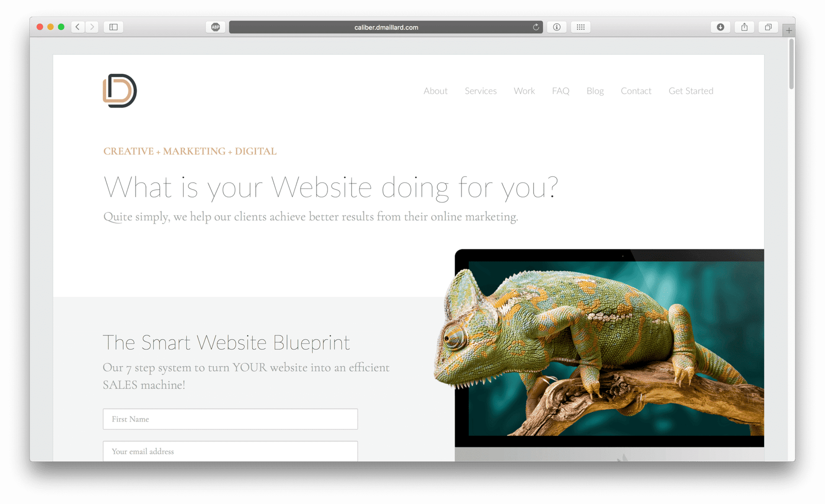825x504 pixels.
Task: Open the downloads arrow icon
Action: click(720, 27)
